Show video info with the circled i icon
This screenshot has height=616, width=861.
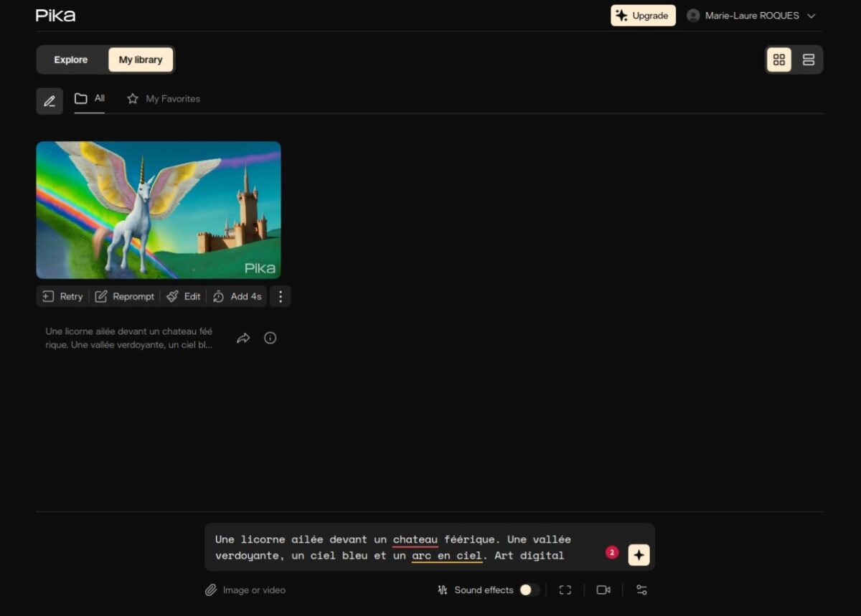click(x=270, y=338)
